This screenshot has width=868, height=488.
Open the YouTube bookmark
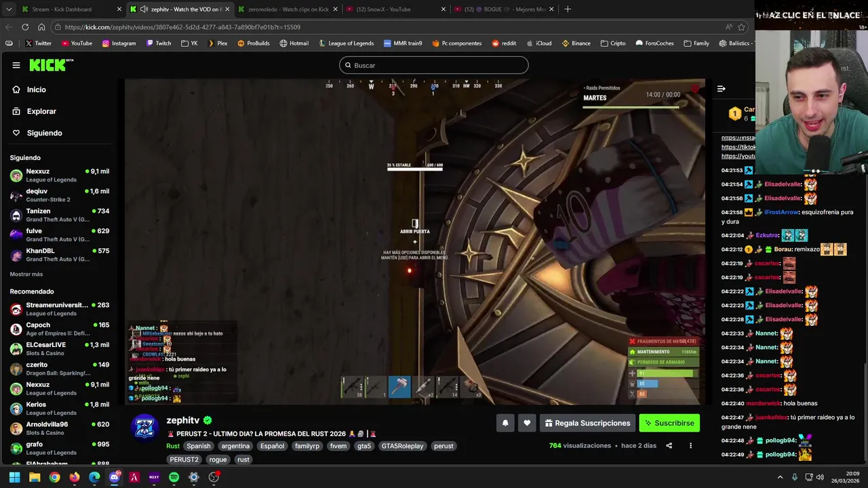click(77, 43)
